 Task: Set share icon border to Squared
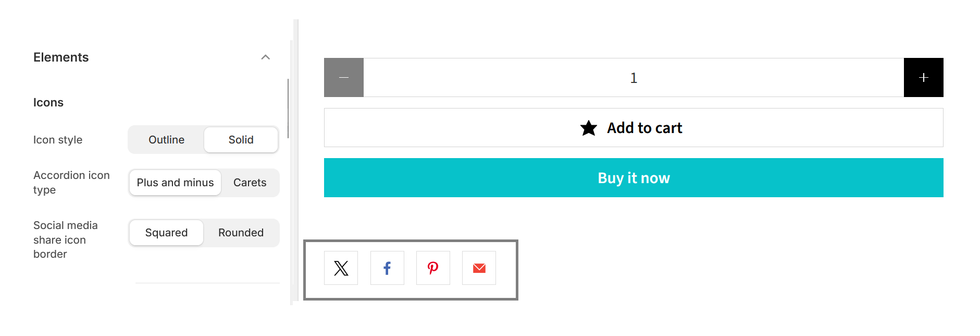coord(166,233)
